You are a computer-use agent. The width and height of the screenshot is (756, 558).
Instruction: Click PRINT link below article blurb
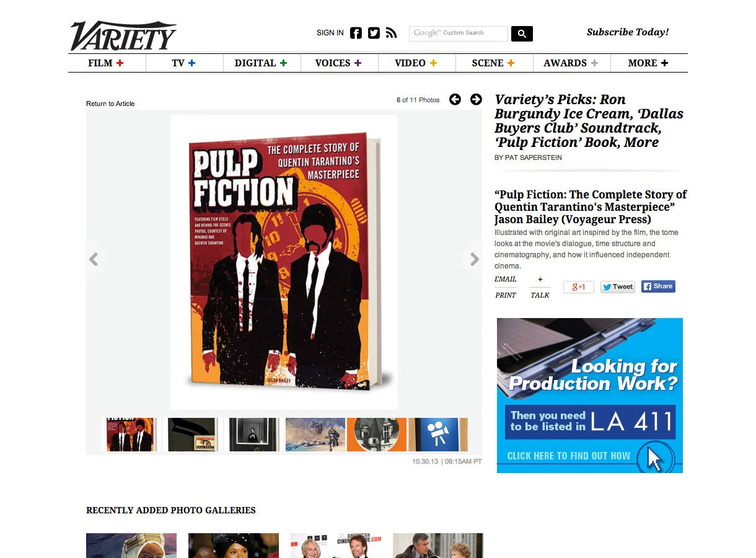[506, 295]
